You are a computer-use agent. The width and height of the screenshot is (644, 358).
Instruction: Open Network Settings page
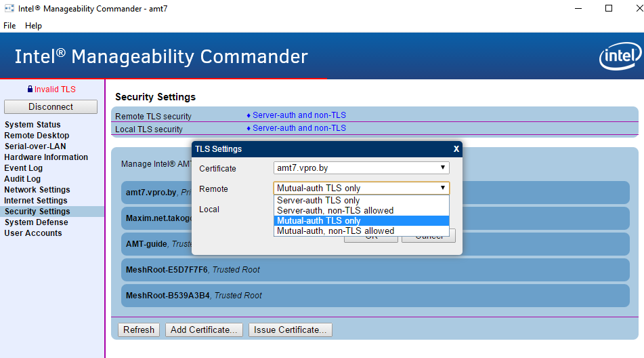tap(37, 189)
